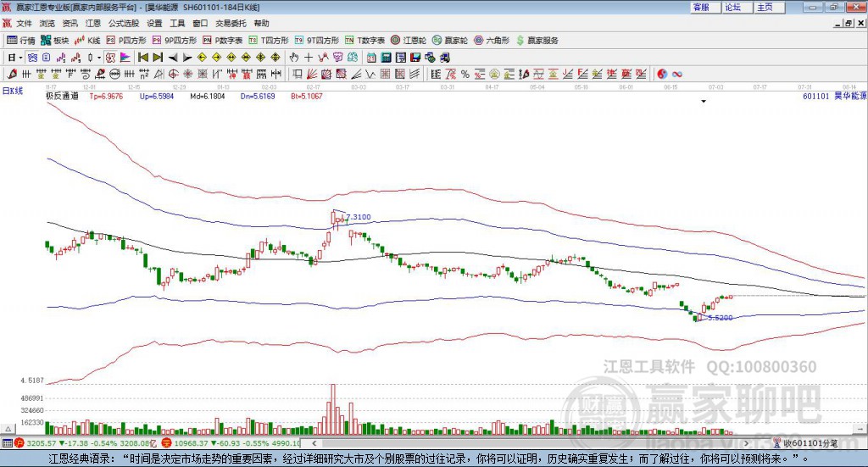Click the Dn=5.6169 indicator value

click(x=258, y=97)
